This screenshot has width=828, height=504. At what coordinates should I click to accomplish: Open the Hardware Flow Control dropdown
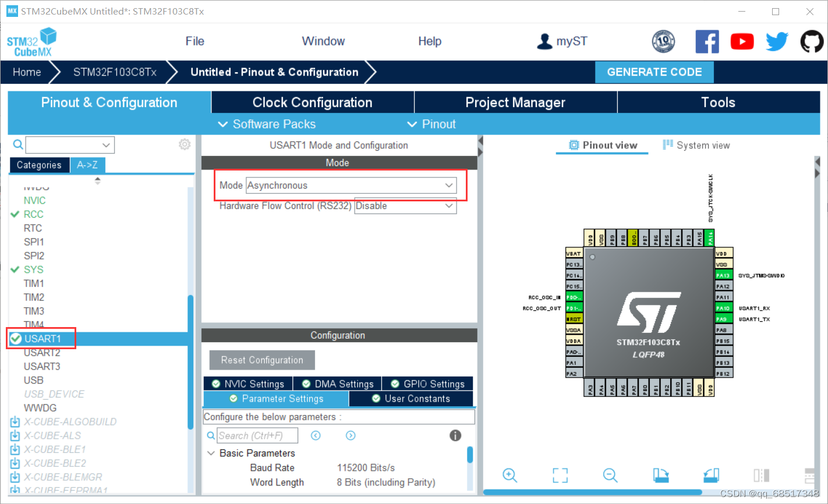[405, 205]
